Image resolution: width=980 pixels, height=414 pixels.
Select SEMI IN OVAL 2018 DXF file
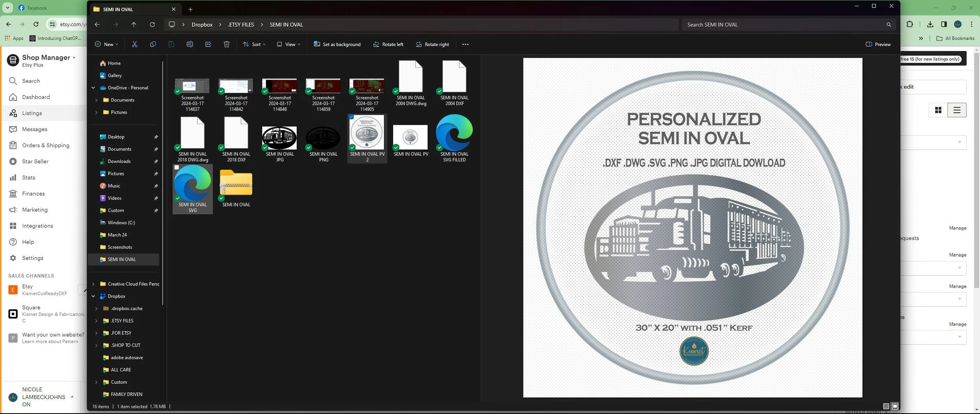pos(236,139)
